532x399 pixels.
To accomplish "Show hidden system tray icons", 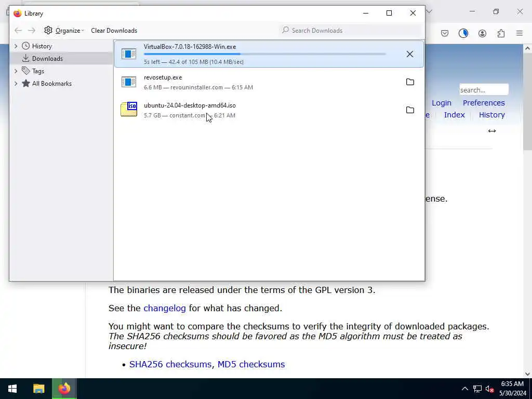I will tap(465, 389).
